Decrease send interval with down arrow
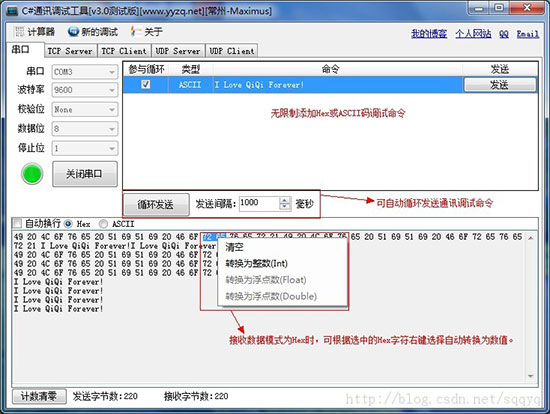This screenshot has width=550, height=414. click(x=284, y=207)
